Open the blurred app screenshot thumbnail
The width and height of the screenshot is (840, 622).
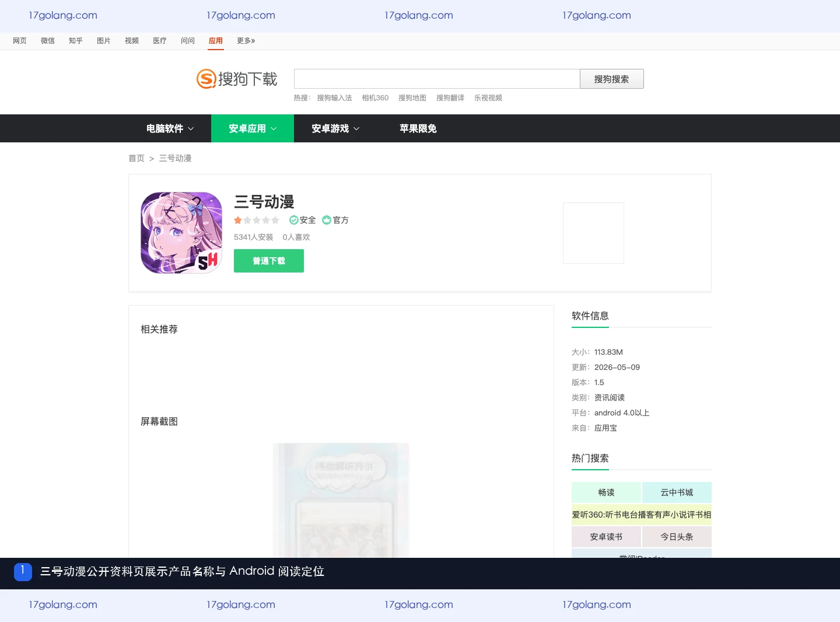coord(341,500)
